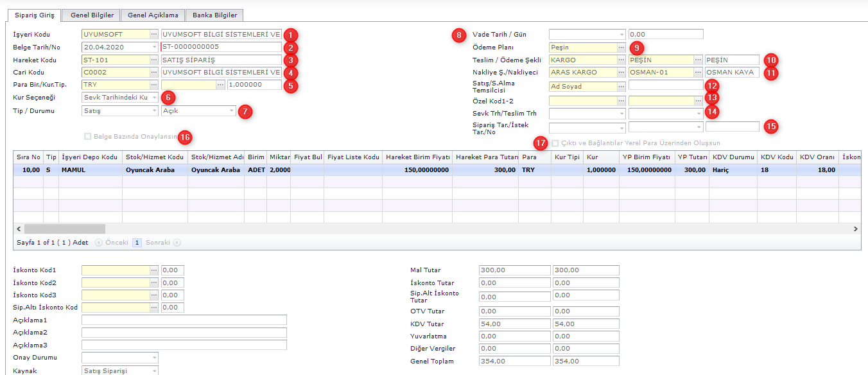Click the grid's horizontal scrollbar thumb
The image size is (868, 375).
64,229
